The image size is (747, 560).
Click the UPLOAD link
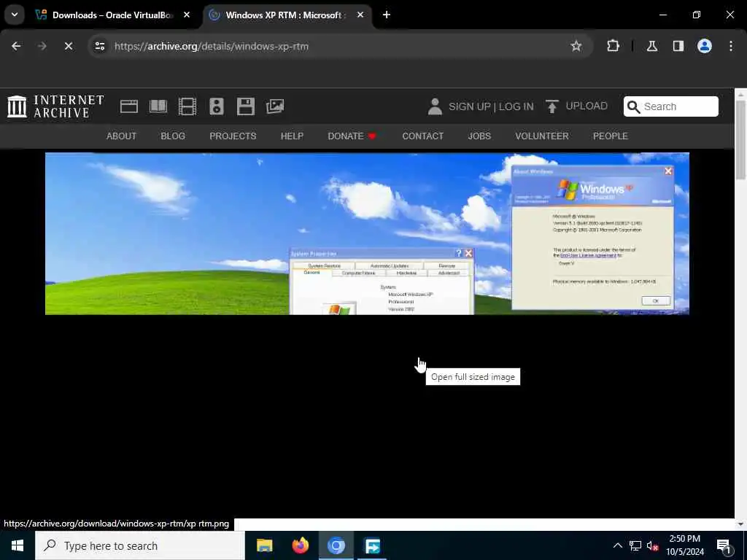point(587,106)
